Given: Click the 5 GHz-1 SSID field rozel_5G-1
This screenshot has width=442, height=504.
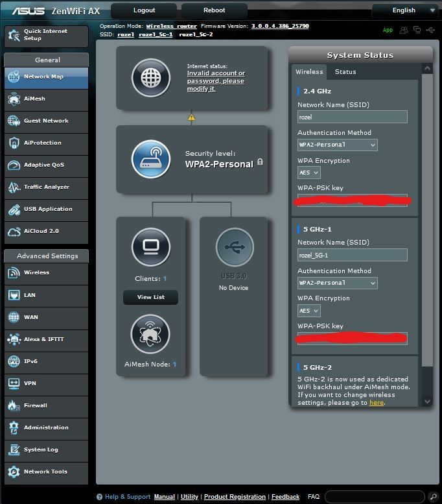Looking at the screenshot, I should tap(353, 255).
